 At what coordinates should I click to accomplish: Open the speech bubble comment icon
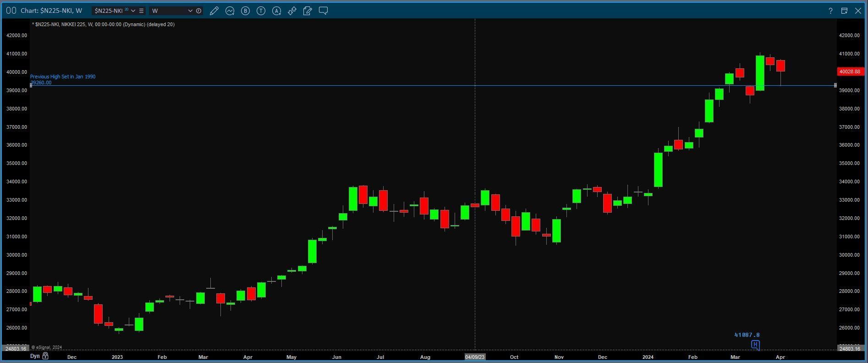[323, 11]
